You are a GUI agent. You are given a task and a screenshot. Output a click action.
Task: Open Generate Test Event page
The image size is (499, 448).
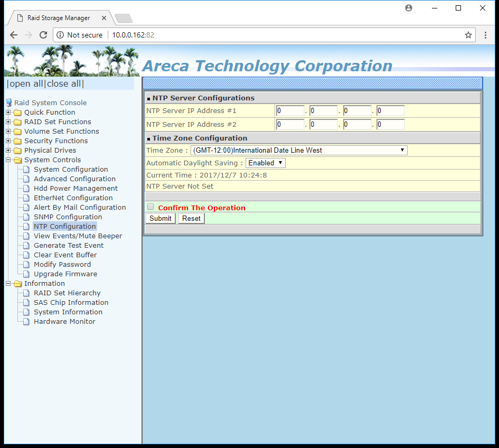[69, 246]
